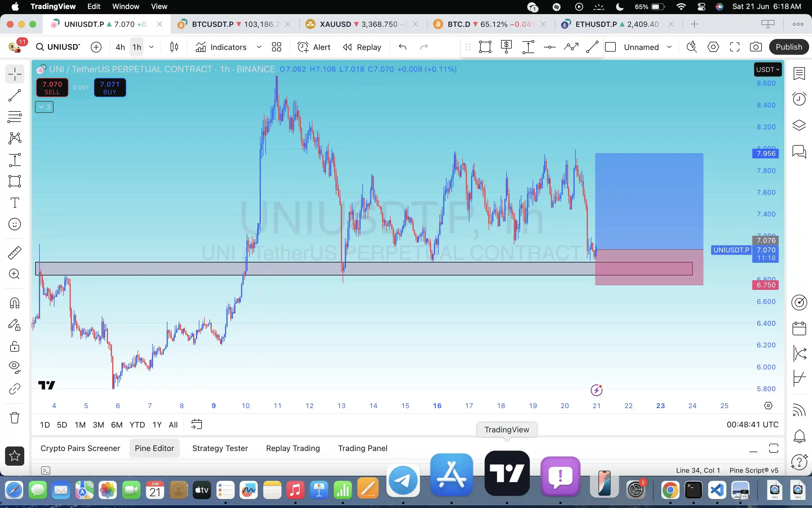Undo the last chart action

click(403, 47)
